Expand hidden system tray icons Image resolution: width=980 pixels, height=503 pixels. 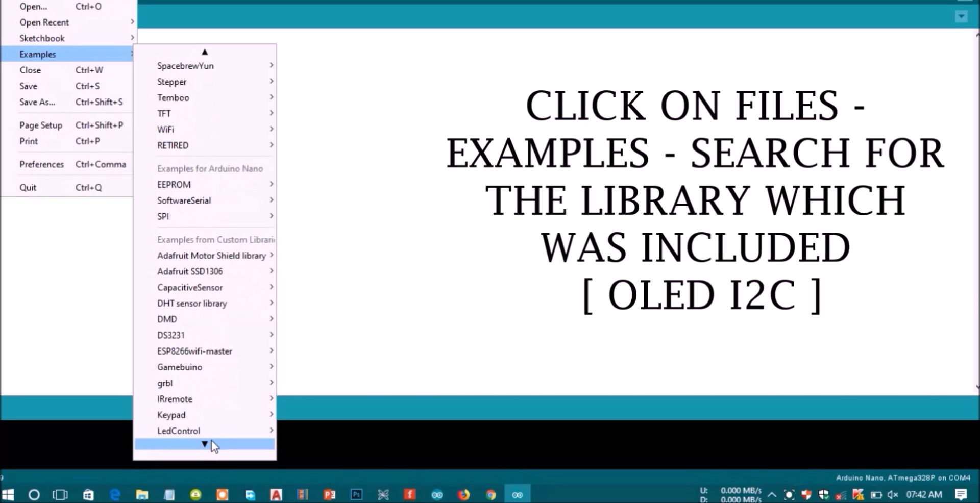[771, 494]
